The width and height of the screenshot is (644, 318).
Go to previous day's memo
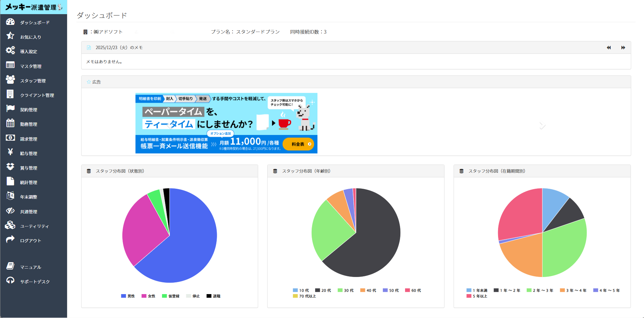tap(609, 48)
